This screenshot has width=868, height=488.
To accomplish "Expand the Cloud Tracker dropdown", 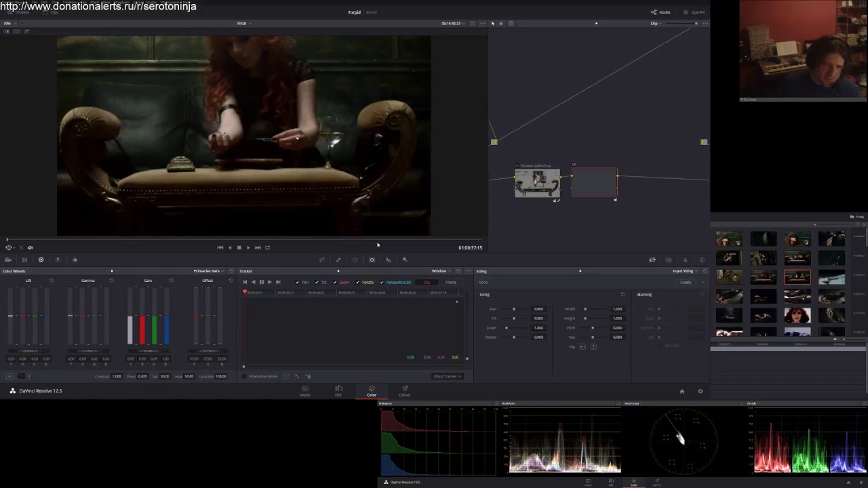I will pyautogui.click(x=447, y=376).
